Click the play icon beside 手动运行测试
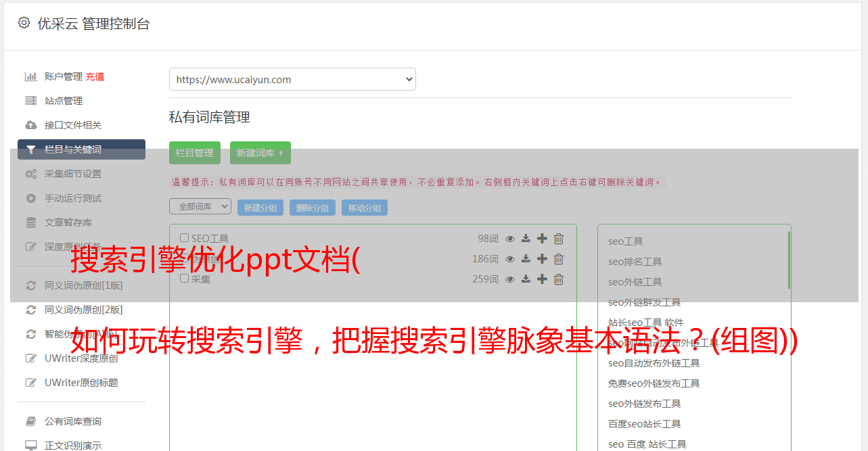 point(30,198)
